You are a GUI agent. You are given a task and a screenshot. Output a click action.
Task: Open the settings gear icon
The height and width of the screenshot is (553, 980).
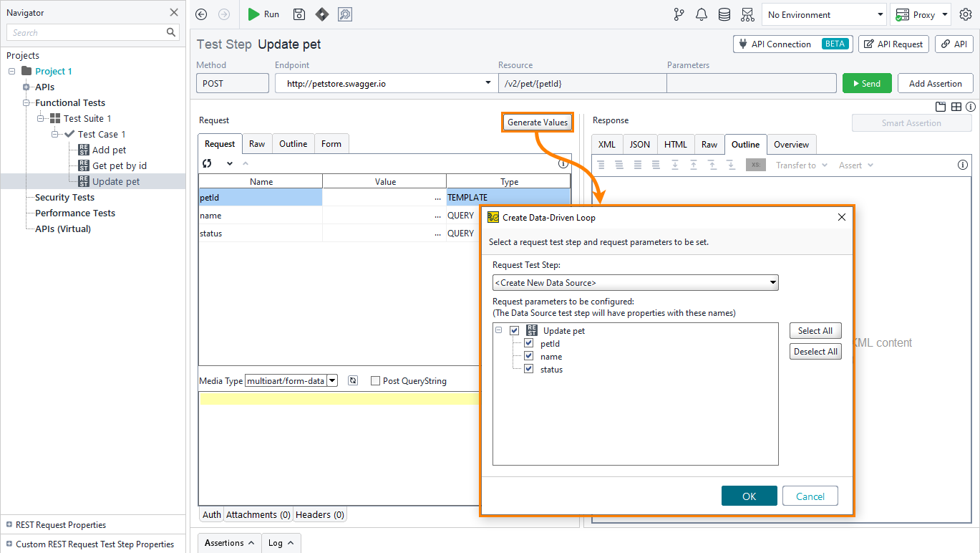[966, 14]
